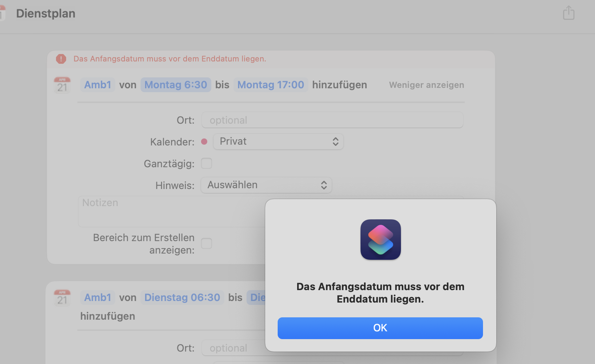Toggle Bereich zum Erstellen anzeigen checkbox
This screenshot has height=364, width=595.
[x=206, y=243]
